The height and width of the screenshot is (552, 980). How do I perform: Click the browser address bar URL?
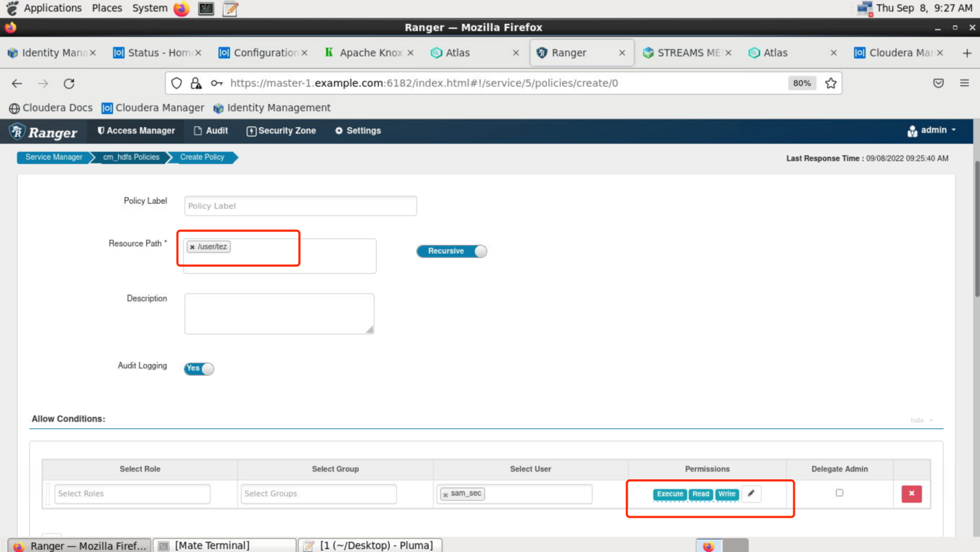[x=424, y=83]
